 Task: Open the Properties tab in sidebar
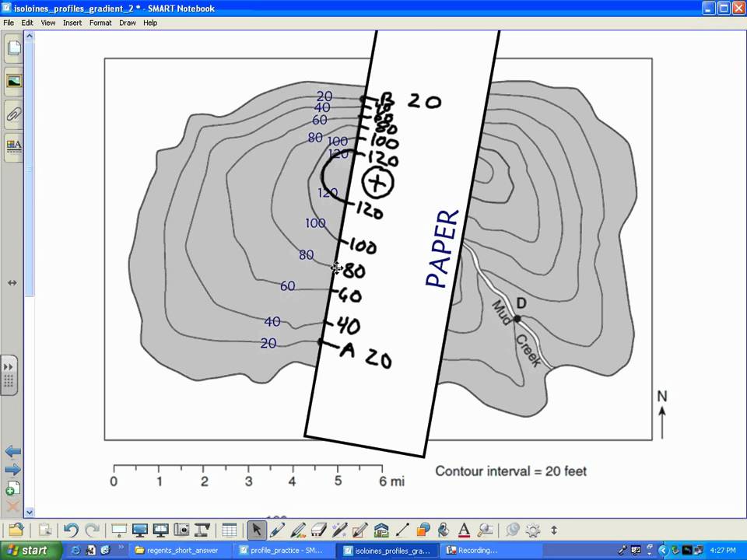[14, 145]
